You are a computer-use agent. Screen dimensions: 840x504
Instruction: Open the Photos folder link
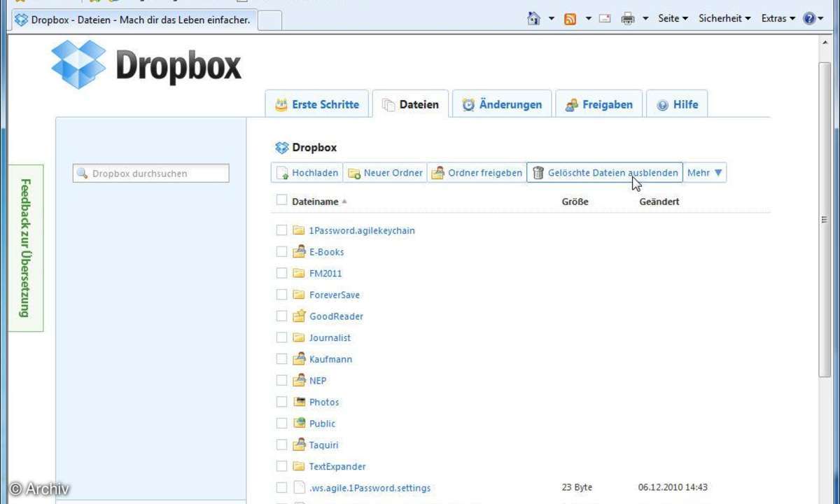(x=324, y=402)
